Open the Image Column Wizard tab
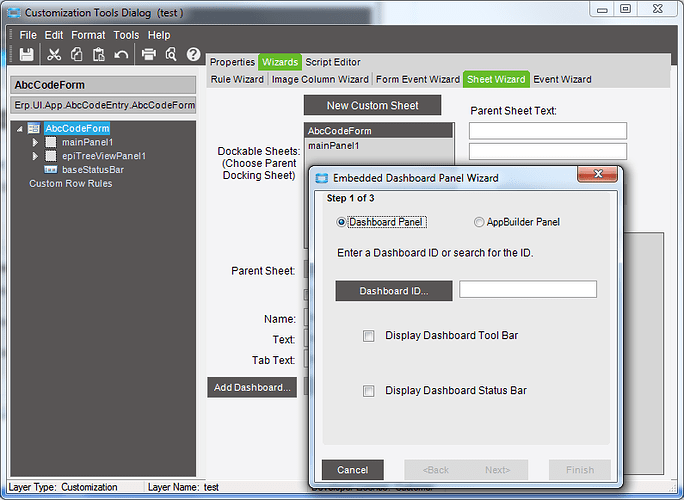The width and height of the screenshot is (684, 500). click(x=320, y=79)
